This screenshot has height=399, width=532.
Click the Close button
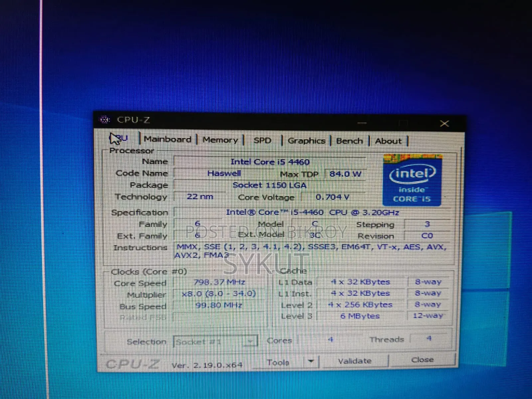pos(422,360)
